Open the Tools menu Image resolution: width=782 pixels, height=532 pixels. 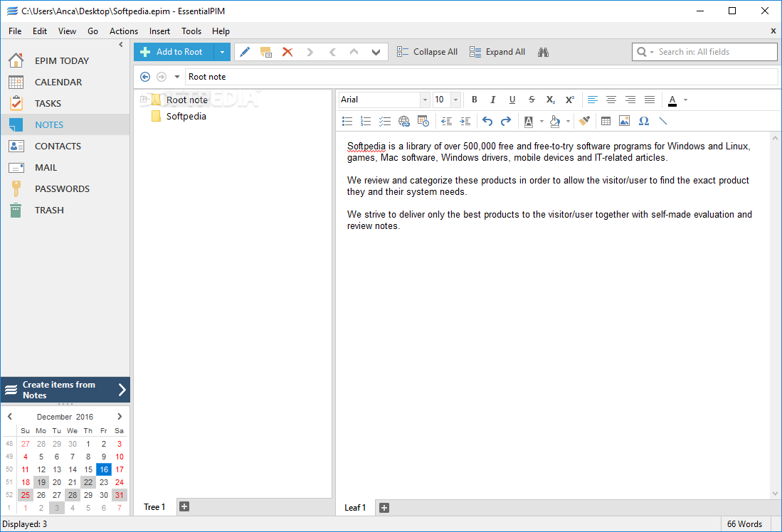click(x=191, y=31)
